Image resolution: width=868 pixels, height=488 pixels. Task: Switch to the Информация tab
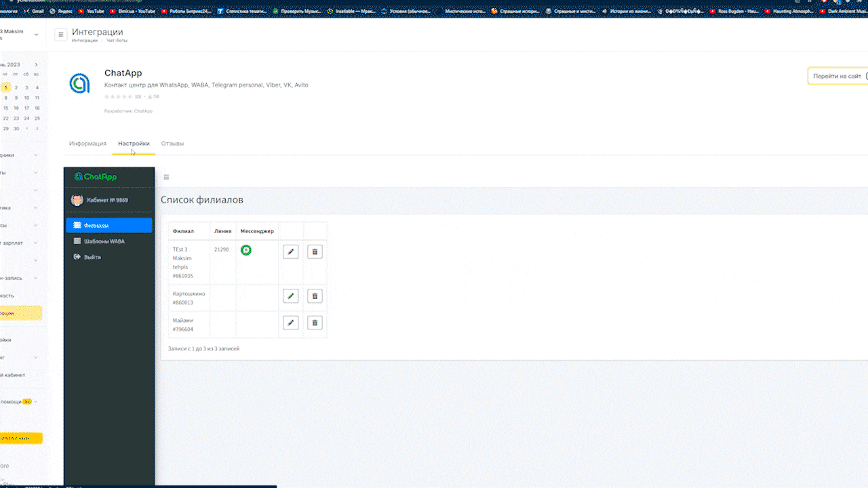coord(87,144)
